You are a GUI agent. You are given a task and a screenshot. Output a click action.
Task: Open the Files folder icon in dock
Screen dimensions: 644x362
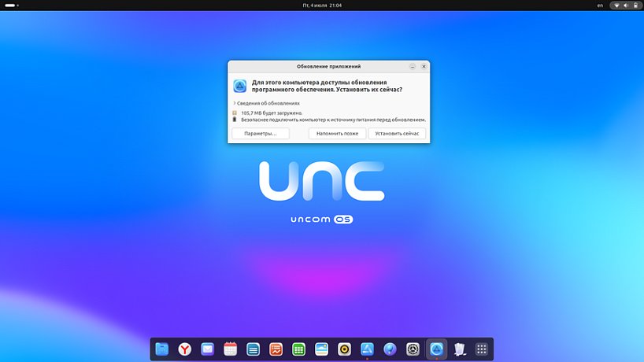click(162, 349)
